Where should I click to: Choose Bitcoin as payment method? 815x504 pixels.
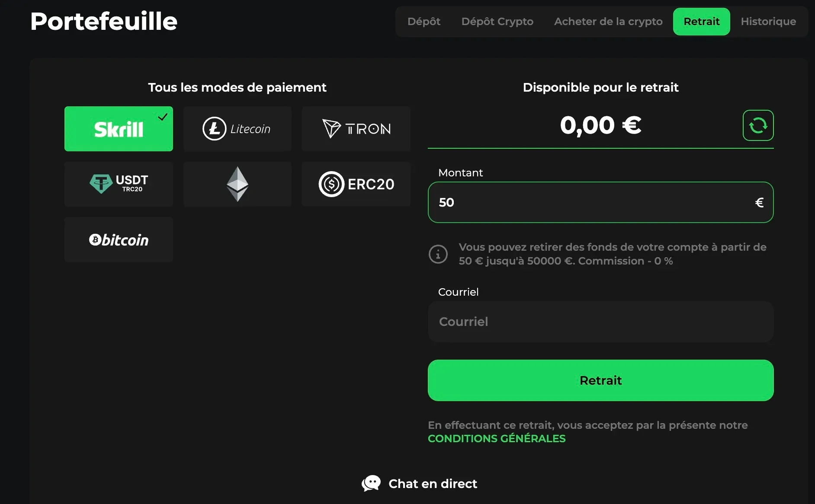[x=119, y=239]
